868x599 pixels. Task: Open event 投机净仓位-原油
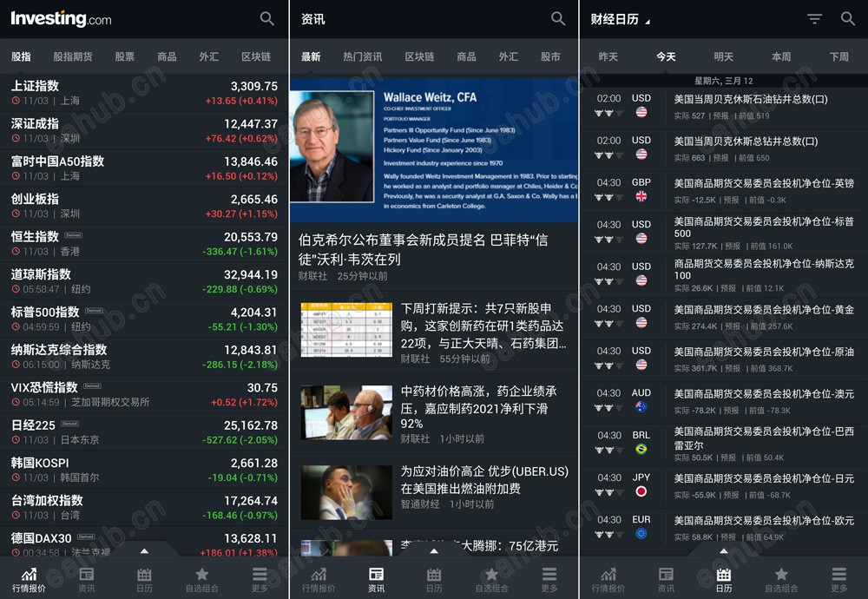point(724,360)
